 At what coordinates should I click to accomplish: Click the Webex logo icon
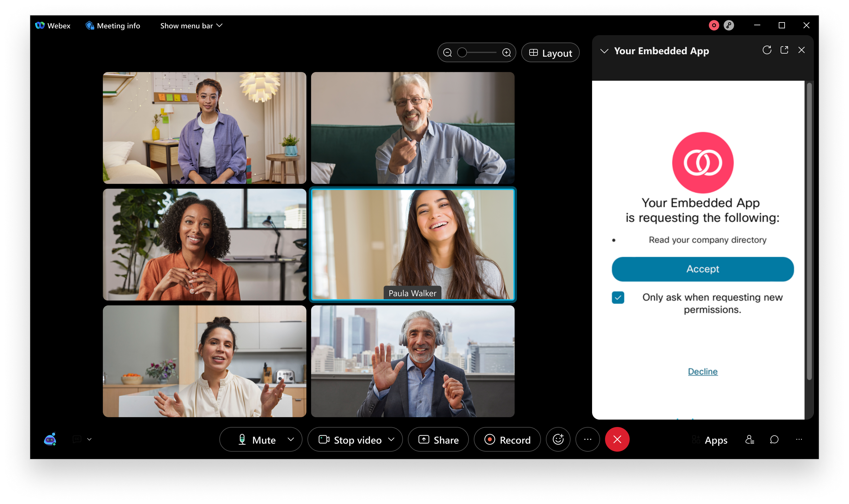(40, 26)
